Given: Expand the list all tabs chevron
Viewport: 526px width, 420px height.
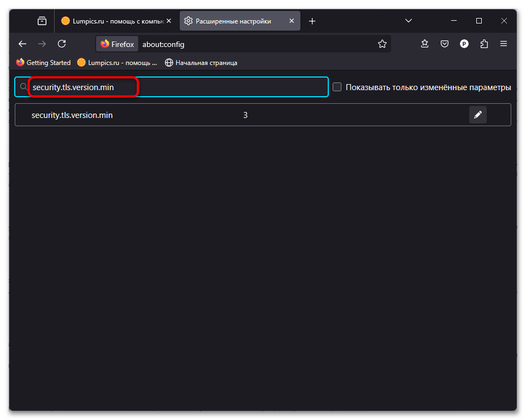Looking at the screenshot, I should pos(408,21).
